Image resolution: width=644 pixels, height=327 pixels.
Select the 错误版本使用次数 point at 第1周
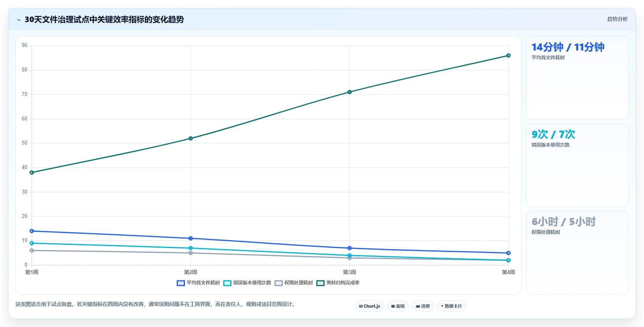(32, 243)
